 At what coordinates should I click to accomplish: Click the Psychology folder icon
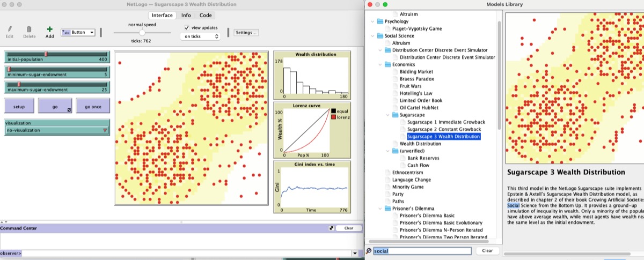point(380,21)
